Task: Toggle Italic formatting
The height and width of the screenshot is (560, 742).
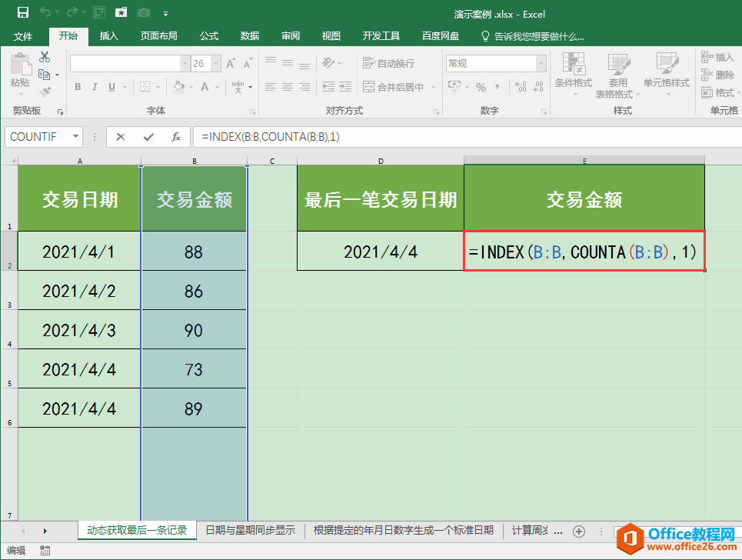Action: pyautogui.click(x=95, y=87)
